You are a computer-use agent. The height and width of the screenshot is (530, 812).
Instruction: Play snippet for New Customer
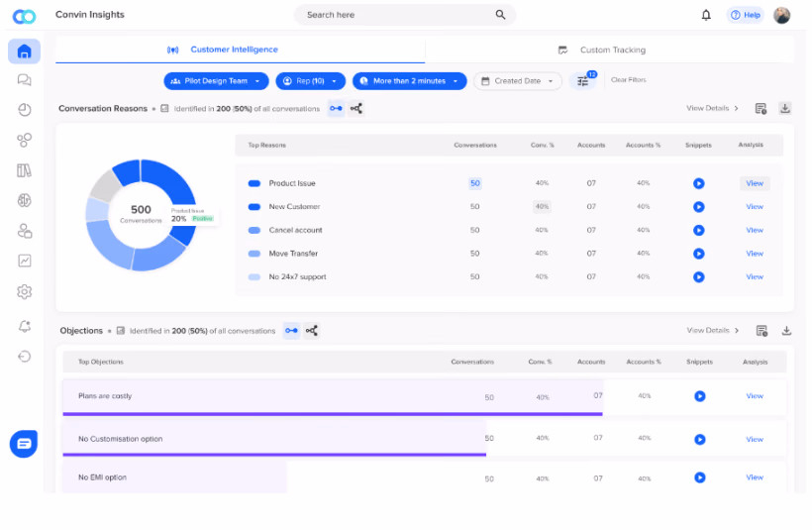pyautogui.click(x=698, y=207)
